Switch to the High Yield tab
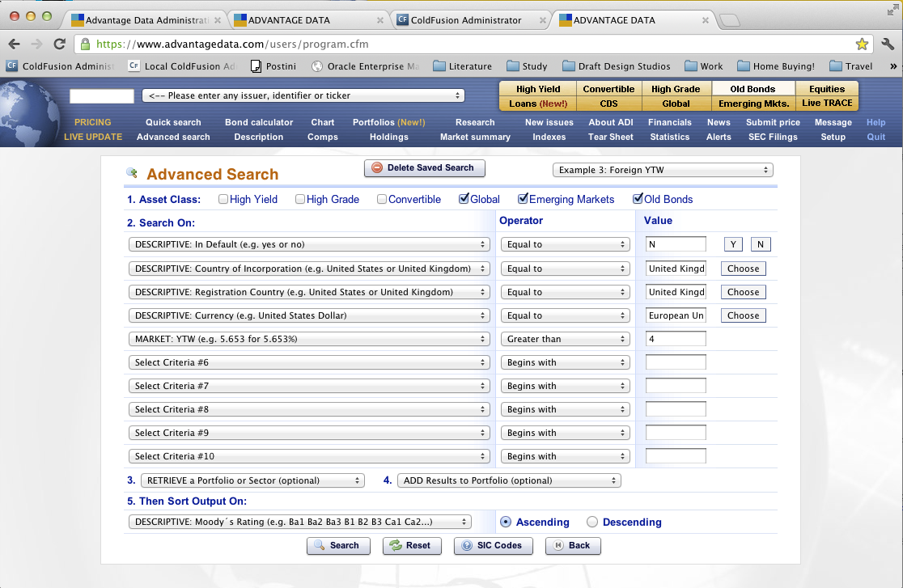Image resolution: width=903 pixels, height=588 pixels. pyautogui.click(x=538, y=89)
